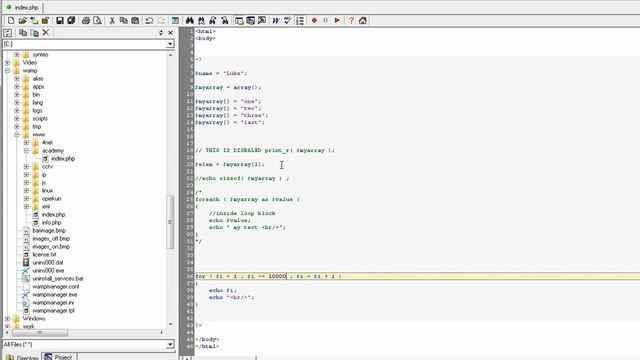This screenshot has height=360, width=640.
Task: Collapse the www folder node
Action: click(17, 135)
